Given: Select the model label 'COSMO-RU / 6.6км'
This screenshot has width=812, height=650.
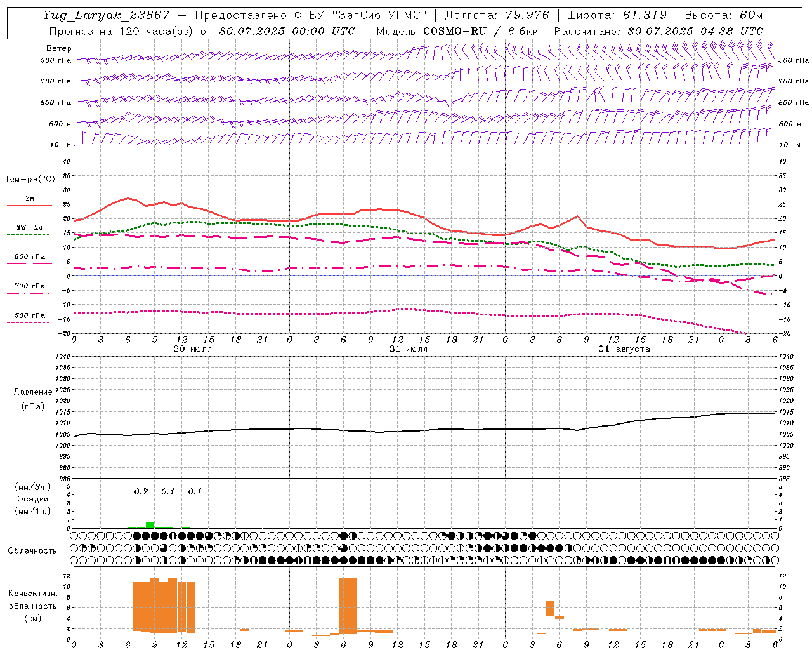Looking at the screenshot, I should 480,31.
